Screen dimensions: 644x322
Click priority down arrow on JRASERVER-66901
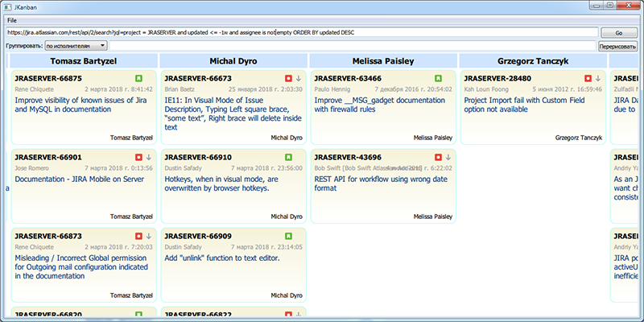[149, 157]
